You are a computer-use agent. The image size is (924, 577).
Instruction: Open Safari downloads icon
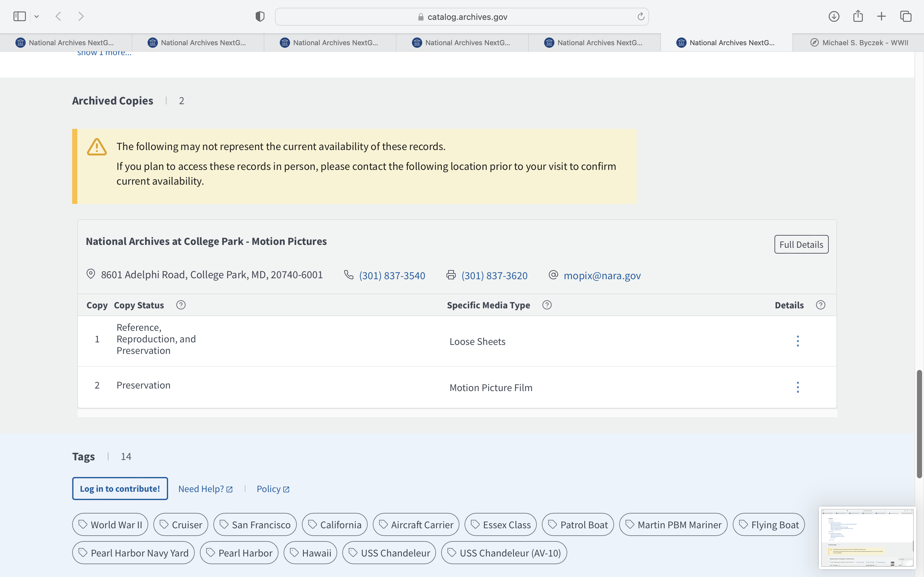tap(834, 16)
